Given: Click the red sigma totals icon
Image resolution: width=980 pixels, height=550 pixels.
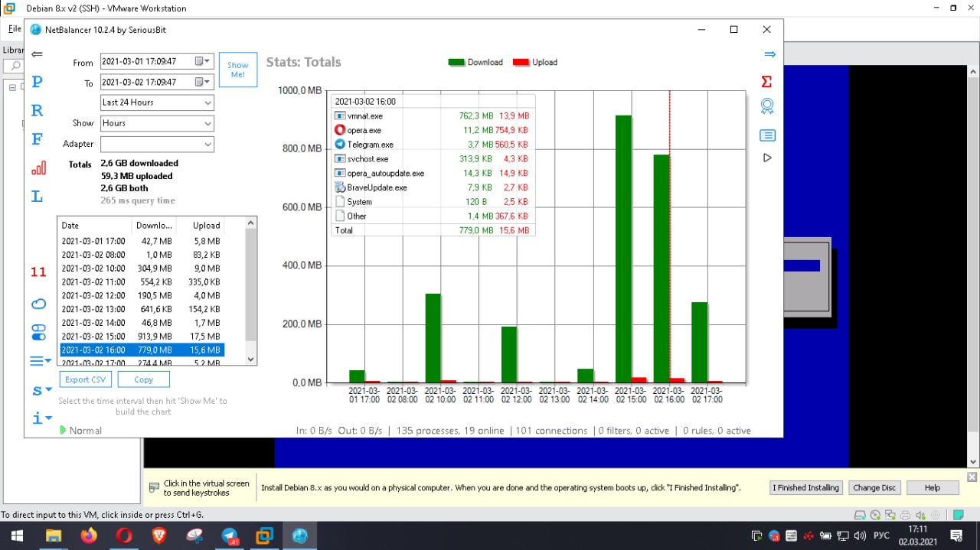Looking at the screenshot, I should pos(767,81).
